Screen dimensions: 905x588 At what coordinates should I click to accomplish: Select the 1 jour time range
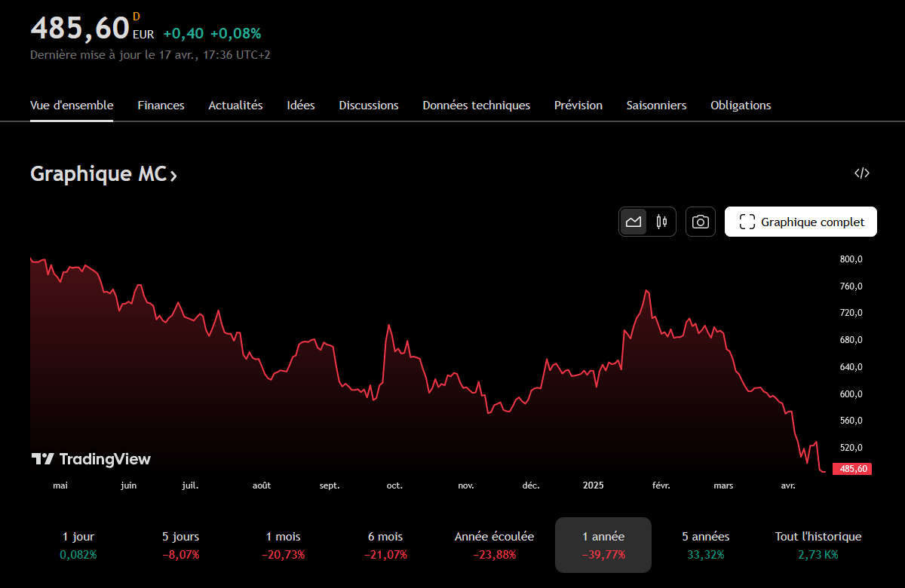[x=78, y=545]
